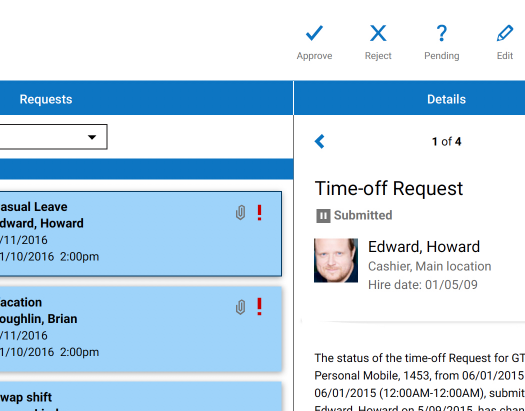
Task: Click the Edward, Howard employee name
Action: tap(424, 247)
